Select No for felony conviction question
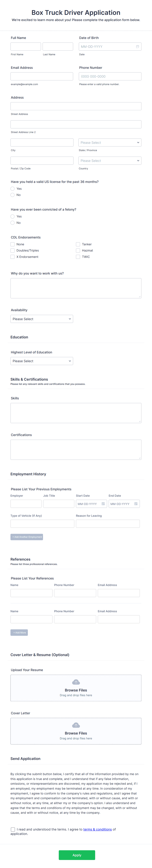The width and height of the screenshot is (152, 868). pos(12,222)
